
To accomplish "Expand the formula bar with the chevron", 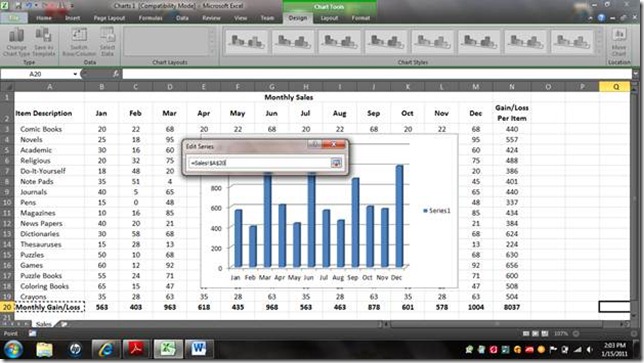I will pyautogui.click(x=636, y=74).
